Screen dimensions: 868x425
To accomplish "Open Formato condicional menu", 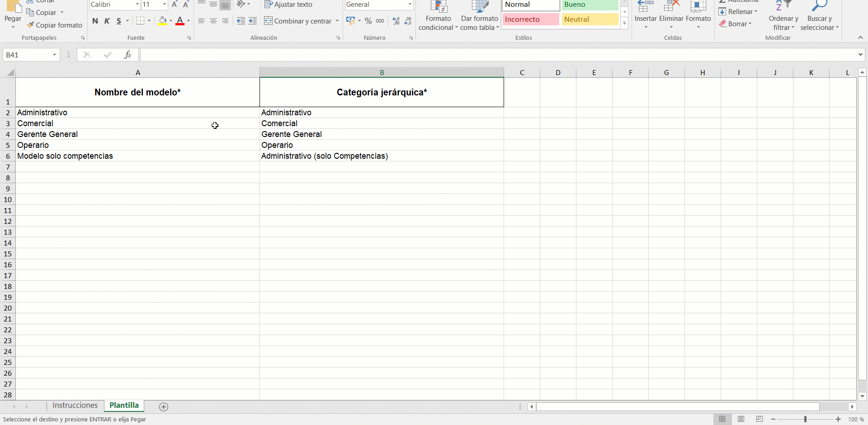I will click(438, 16).
